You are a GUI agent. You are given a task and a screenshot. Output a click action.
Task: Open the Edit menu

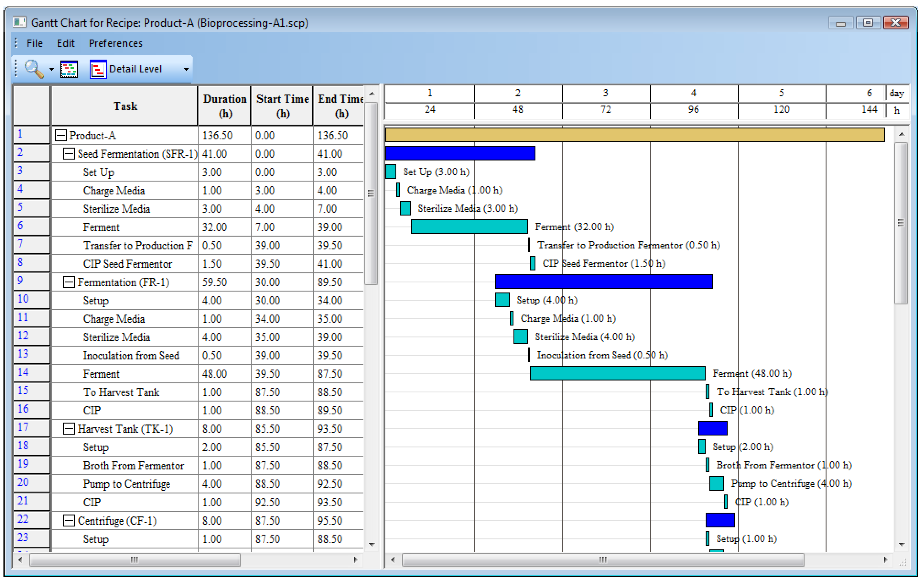click(66, 43)
